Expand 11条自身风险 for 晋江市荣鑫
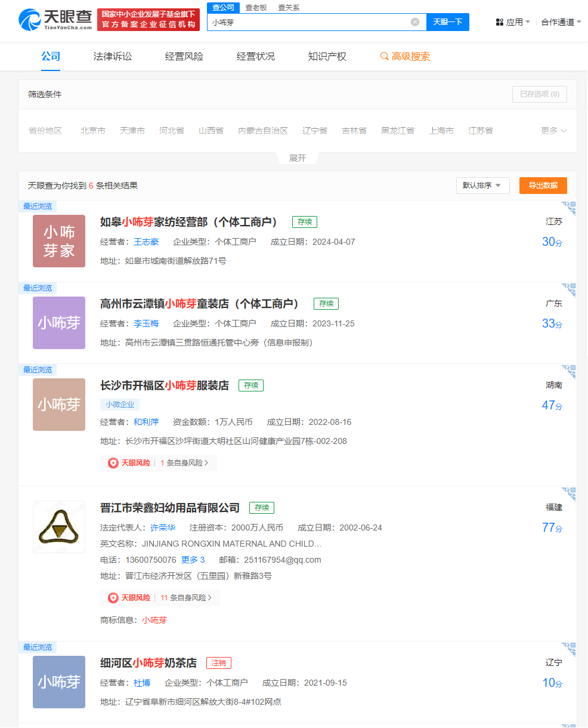This screenshot has height=728, width=588. pyautogui.click(x=186, y=598)
